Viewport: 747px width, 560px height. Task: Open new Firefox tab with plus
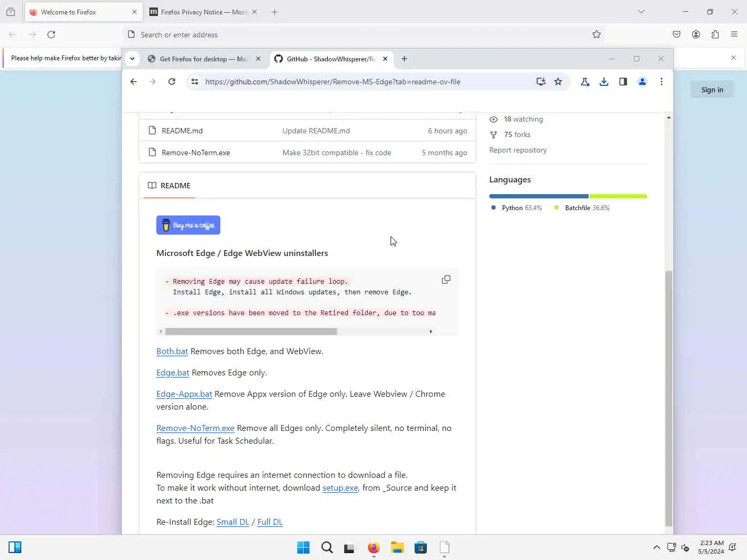click(x=274, y=12)
